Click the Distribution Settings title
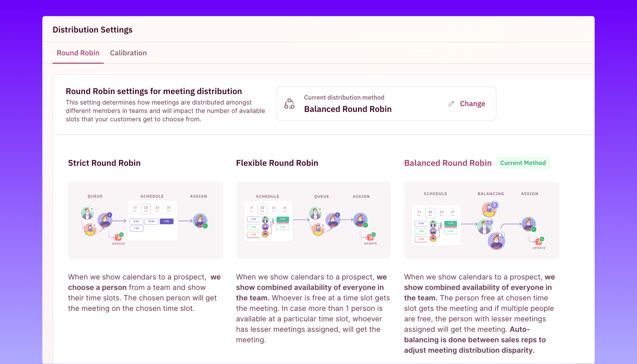 tap(93, 30)
